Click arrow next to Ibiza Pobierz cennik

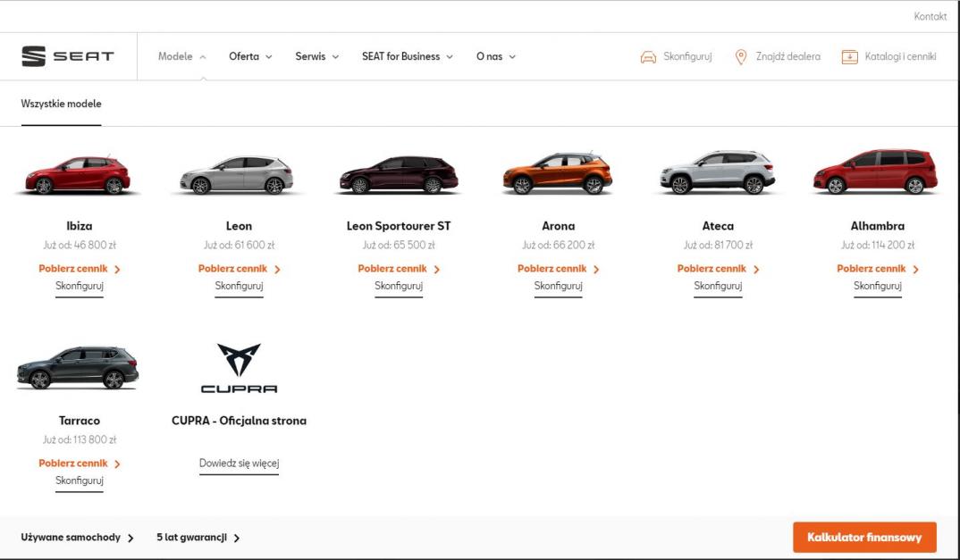[x=117, y=270]
